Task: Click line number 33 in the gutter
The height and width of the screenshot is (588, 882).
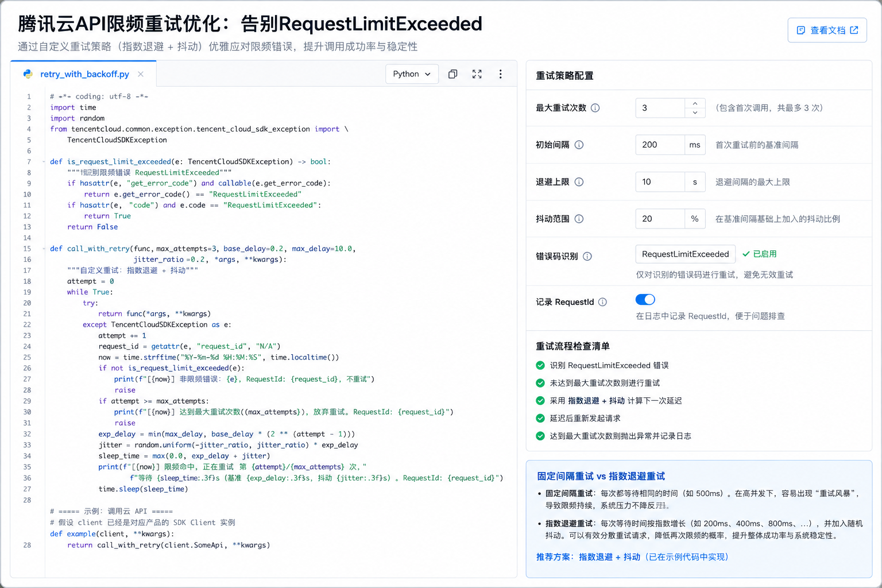Action: pos(27,445)
